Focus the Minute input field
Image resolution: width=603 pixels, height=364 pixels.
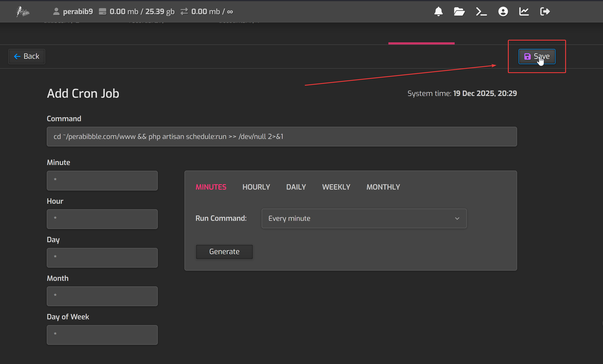[102, 181]
